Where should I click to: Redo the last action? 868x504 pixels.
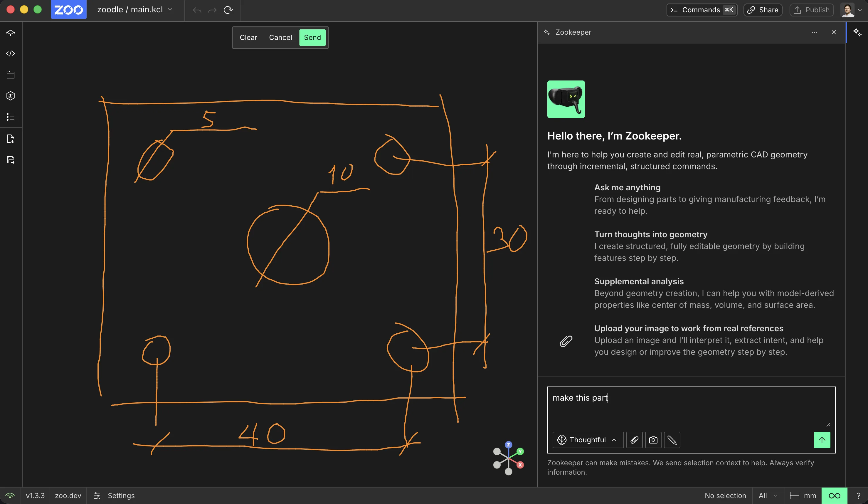click(x=213, y=10)
